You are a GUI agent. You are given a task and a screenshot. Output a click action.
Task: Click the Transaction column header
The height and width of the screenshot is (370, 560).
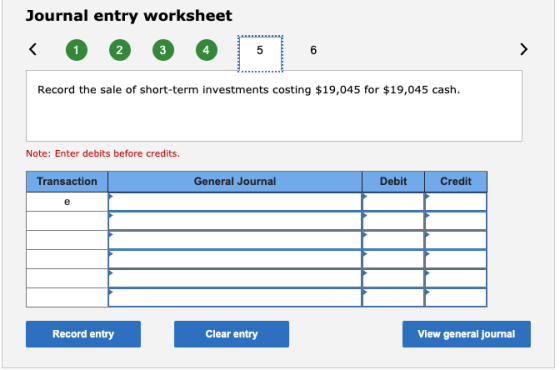[67, 181]
